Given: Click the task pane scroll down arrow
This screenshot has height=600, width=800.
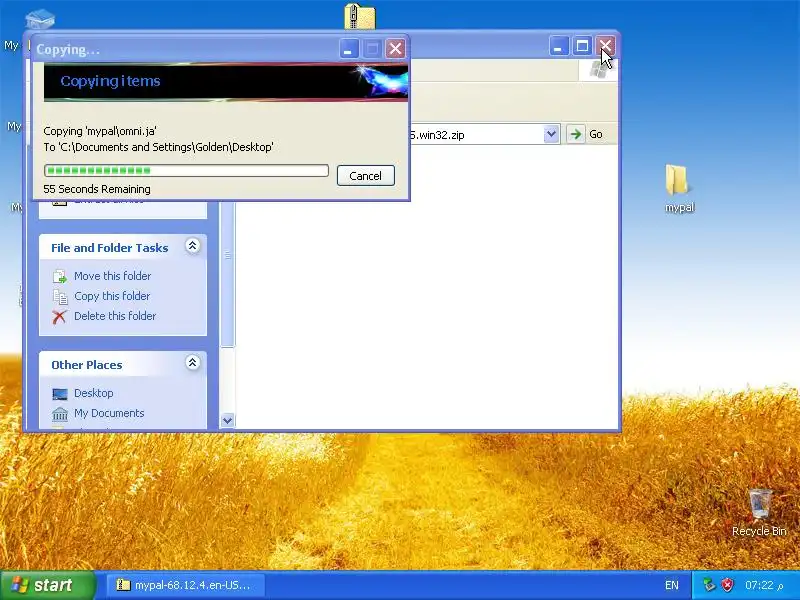Looking at the screenshot, I should coord(228,420).
